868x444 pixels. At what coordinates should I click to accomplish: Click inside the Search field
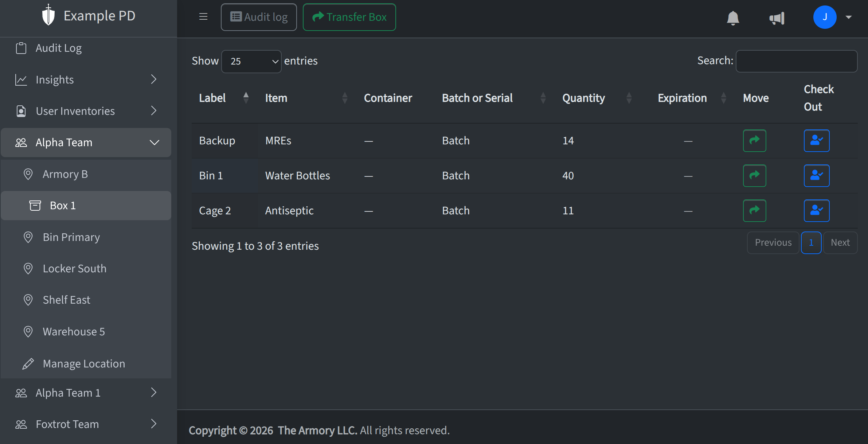tap(796, 61)
